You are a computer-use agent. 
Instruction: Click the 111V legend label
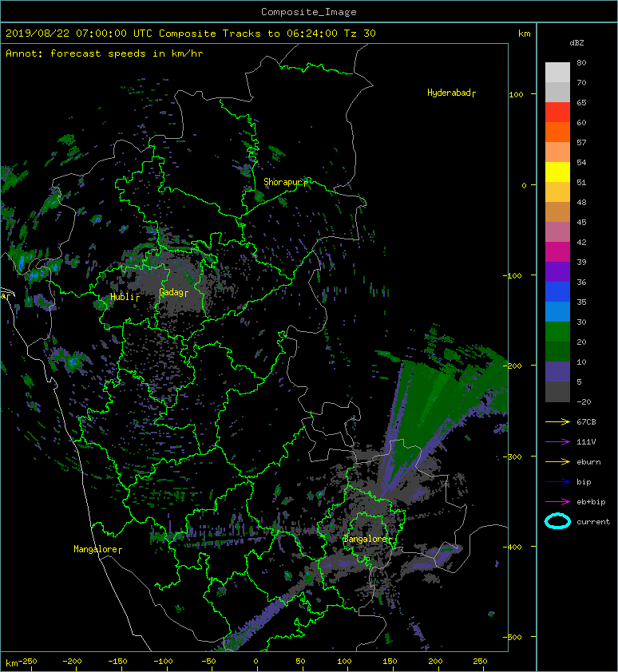pyautogui.click(x=586, y=442)
